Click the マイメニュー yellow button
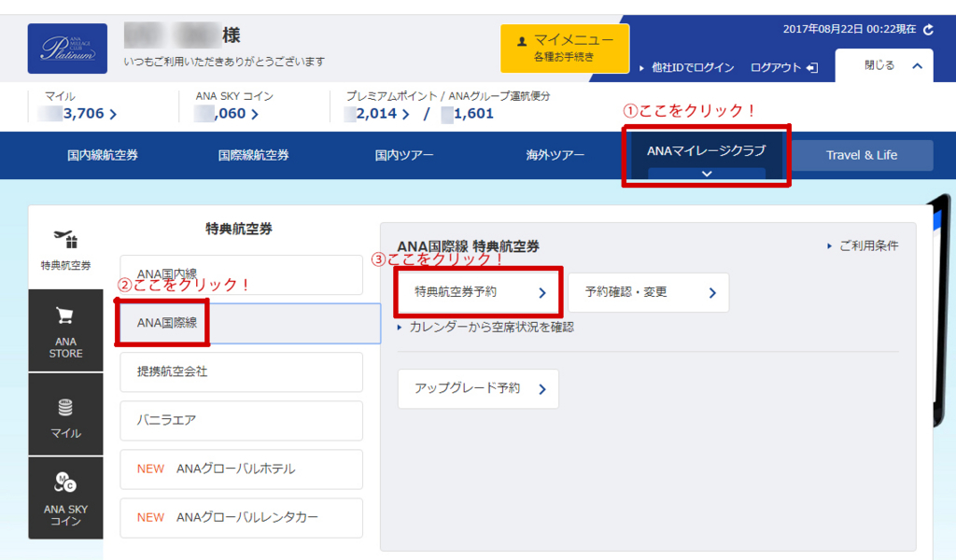 [x=565, y=48]
